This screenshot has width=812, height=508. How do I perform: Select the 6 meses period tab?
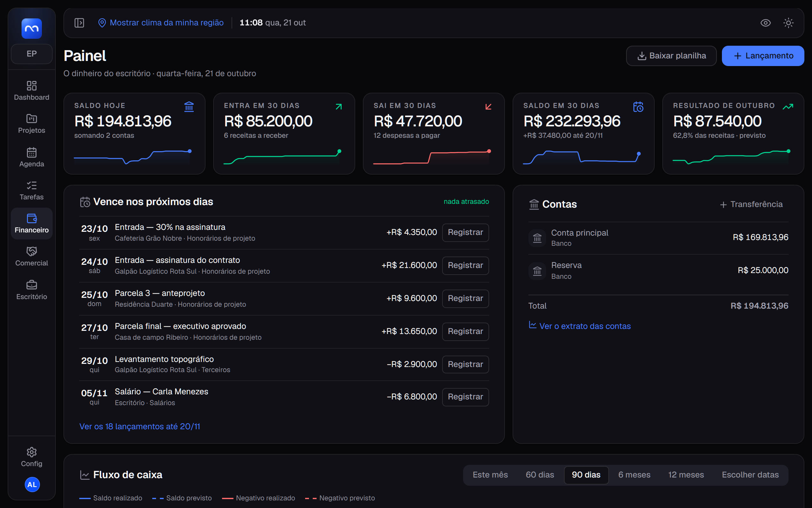pyautogui.click(x=634, y=475)
